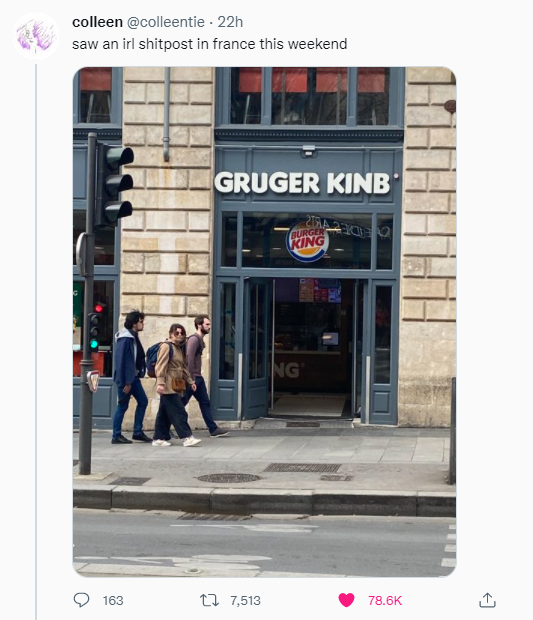The height and width of the screenshot is (620, 533).
Task: Click the reply count 163
Action: click(x=113, y=601)
